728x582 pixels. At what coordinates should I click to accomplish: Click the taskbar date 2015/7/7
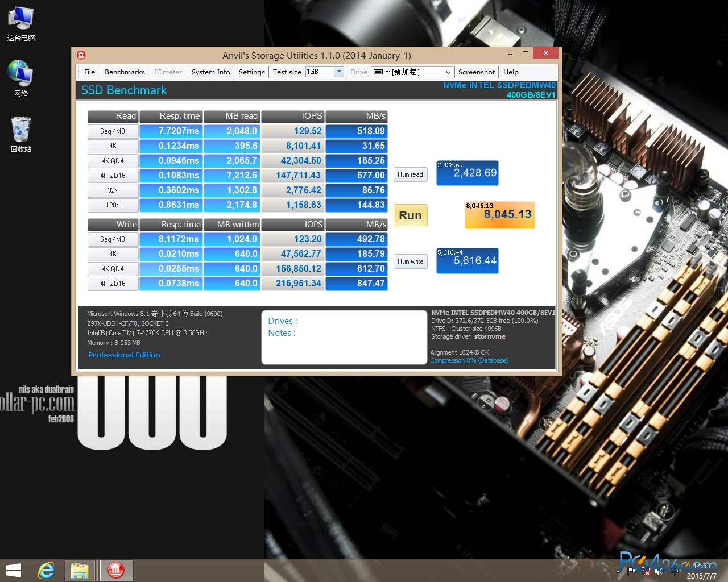(x=701, y=576)
